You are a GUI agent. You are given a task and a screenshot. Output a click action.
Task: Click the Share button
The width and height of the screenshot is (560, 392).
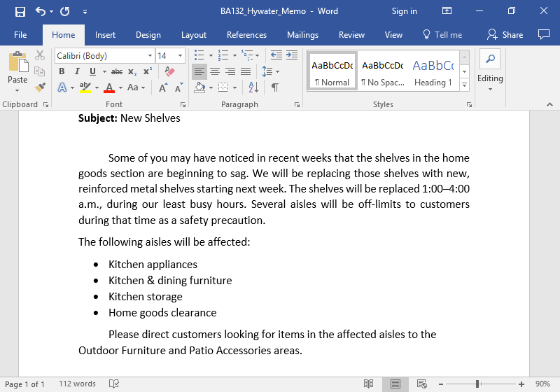505,35
